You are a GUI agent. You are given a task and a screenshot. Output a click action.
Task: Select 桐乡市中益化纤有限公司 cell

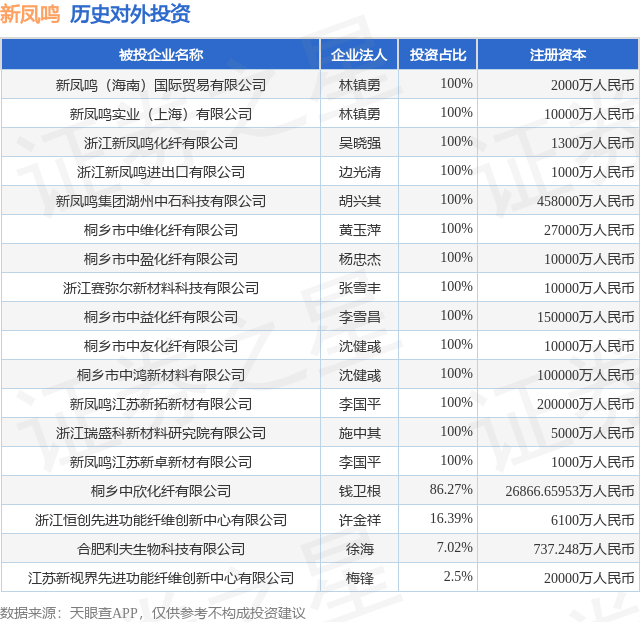coord(161,317)
